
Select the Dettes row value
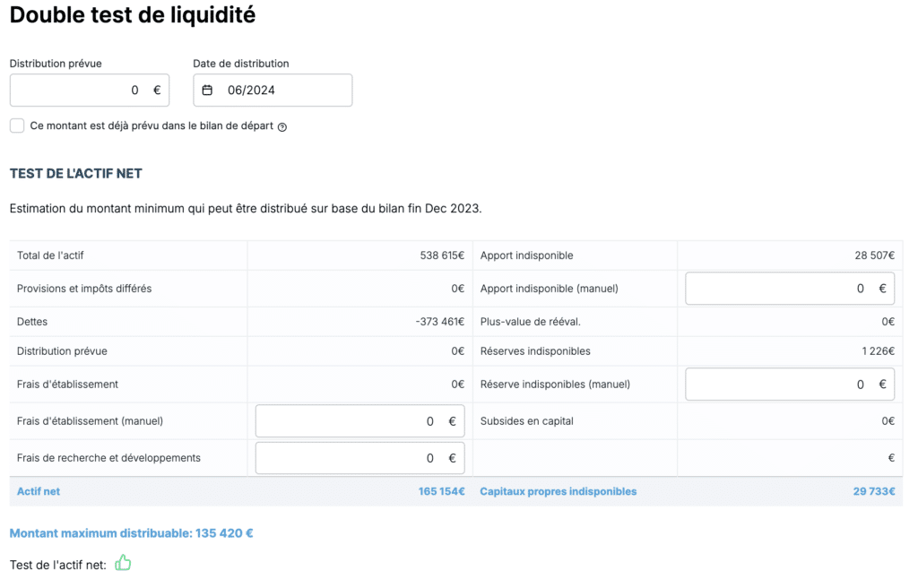(439, 322)
